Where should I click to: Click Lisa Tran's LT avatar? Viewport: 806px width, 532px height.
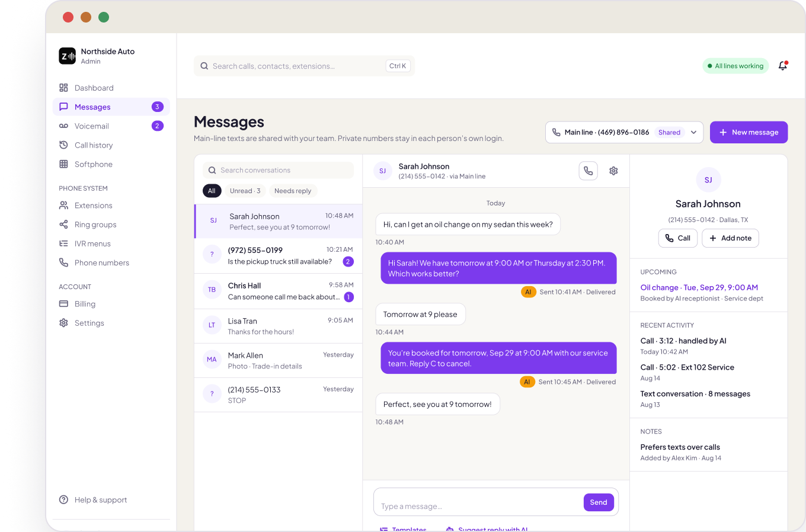[212, 325]
